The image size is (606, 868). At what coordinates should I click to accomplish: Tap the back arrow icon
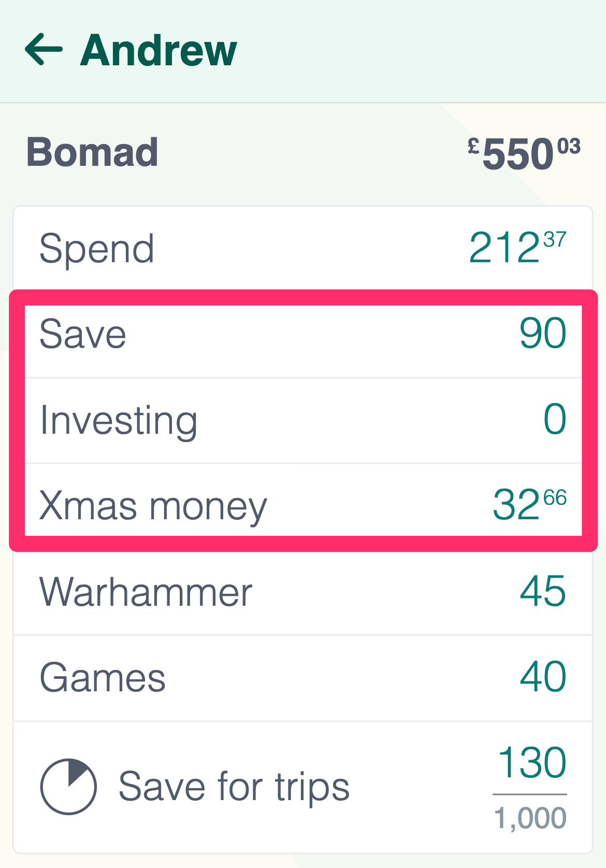[44, 50]
